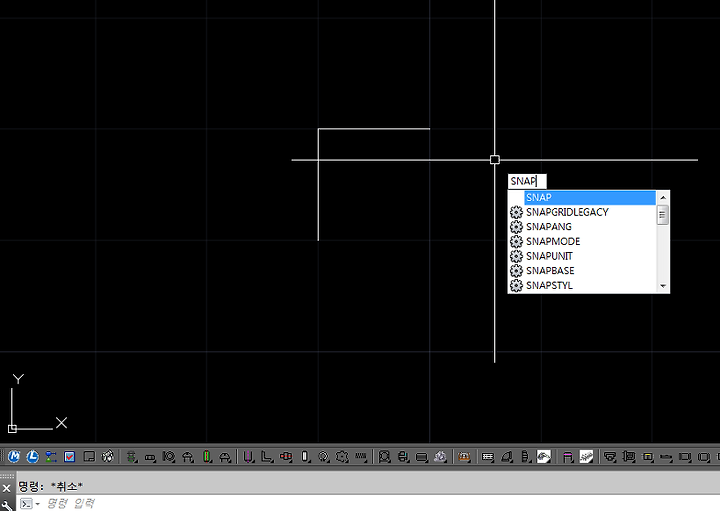Click the square enclosing a circle icon
Screen dimensions: 720x511
[384, 456]
